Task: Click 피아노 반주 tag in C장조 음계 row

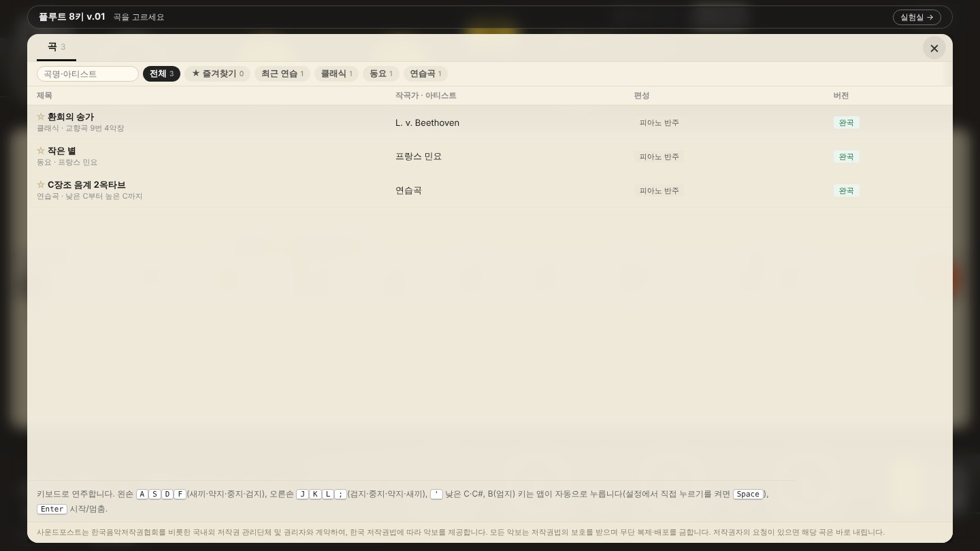Action: [659, 190]
